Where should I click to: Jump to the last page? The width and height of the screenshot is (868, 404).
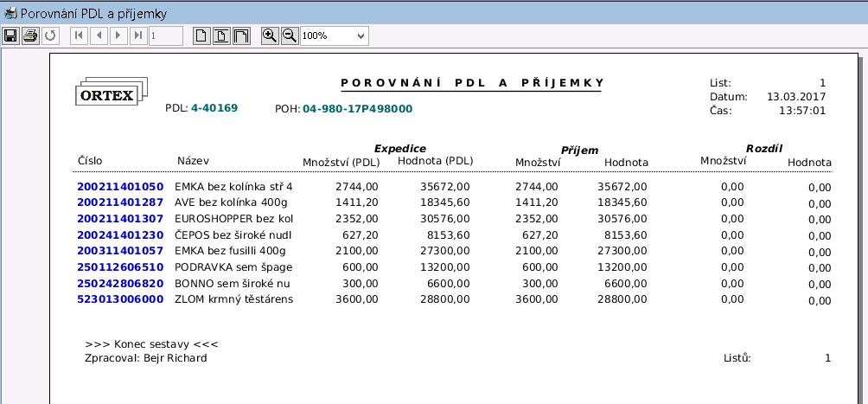click(138, 35)
